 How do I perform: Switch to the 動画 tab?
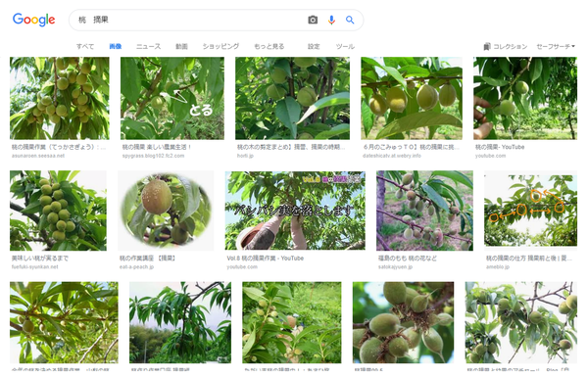click(181, 46)
